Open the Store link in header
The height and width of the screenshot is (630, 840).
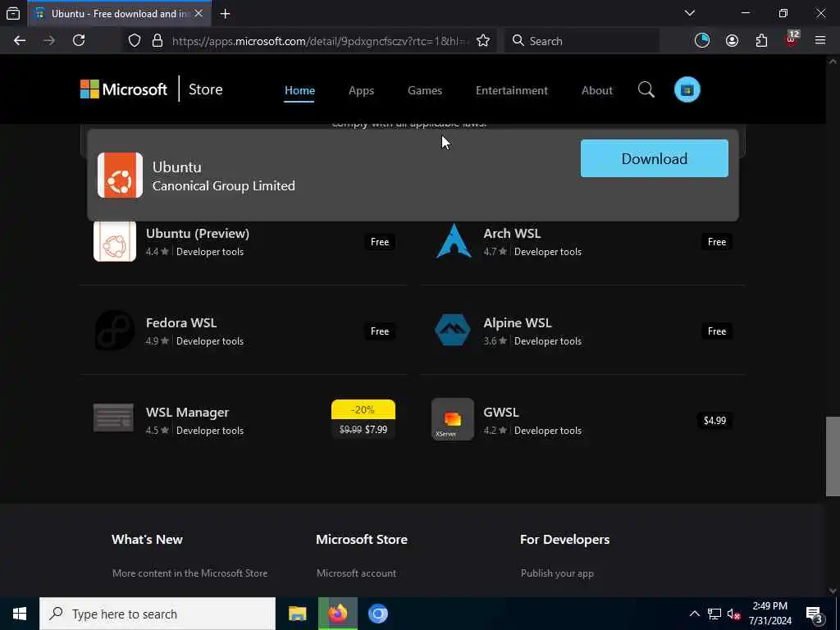206,89
